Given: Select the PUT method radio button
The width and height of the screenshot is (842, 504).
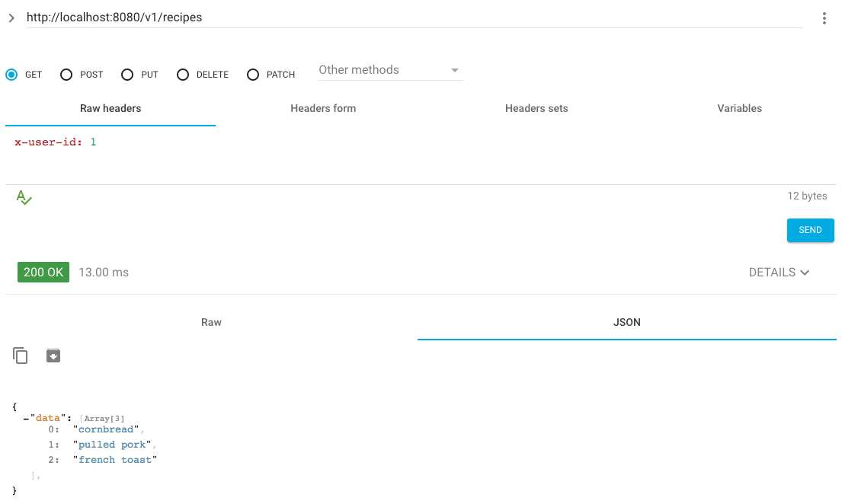Looking at the screenshot, I should [x=127, y=75].
